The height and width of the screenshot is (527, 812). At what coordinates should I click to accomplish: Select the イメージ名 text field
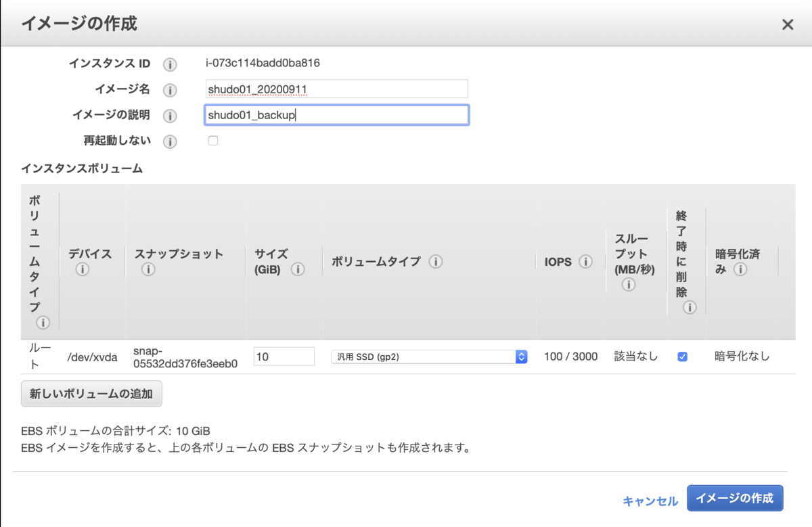(x=336, y=89)
